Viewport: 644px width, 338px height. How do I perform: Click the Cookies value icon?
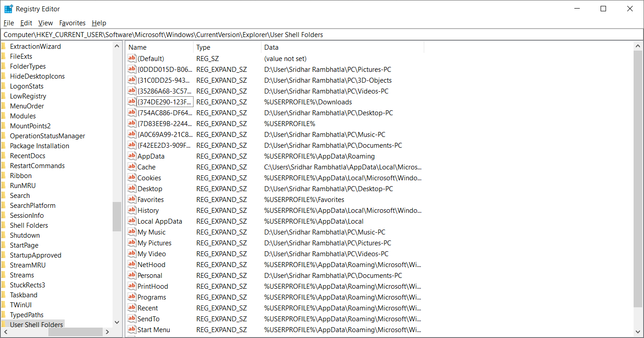[132, 178]
